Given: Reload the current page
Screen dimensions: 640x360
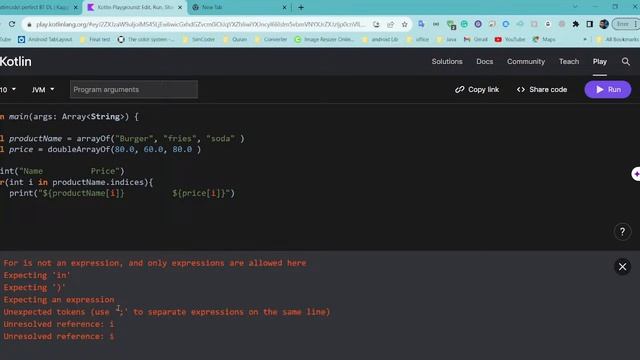Looking at the screenshot, I should [x=12, y=24].
